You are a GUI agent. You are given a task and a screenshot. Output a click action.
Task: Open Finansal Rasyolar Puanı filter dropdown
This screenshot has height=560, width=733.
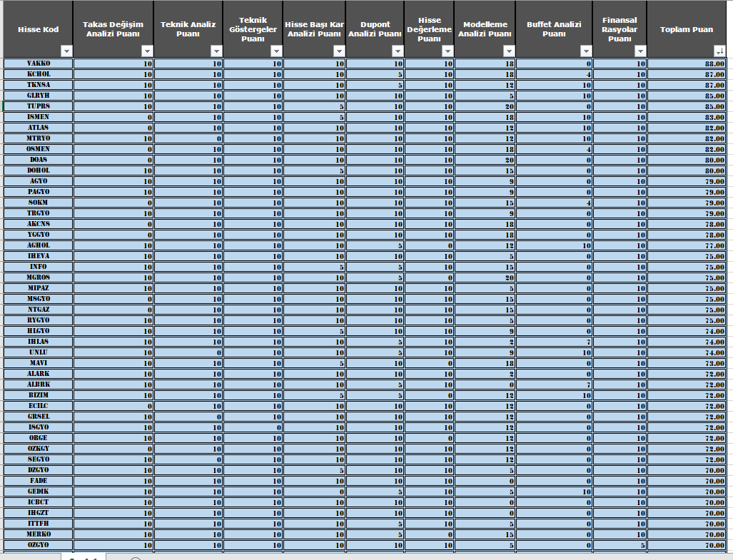coord(641,51)
